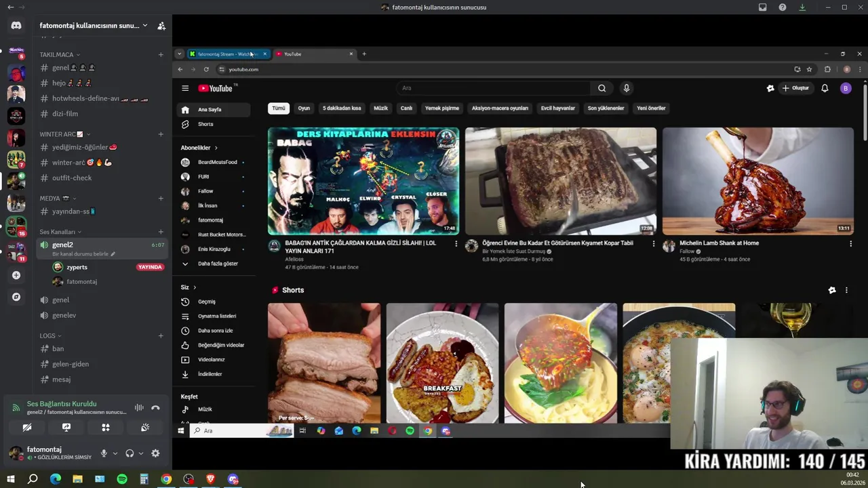The width and height of the screenshot is (868, 488).
Task: Select the Oyun filter chip
Action: 304,108
